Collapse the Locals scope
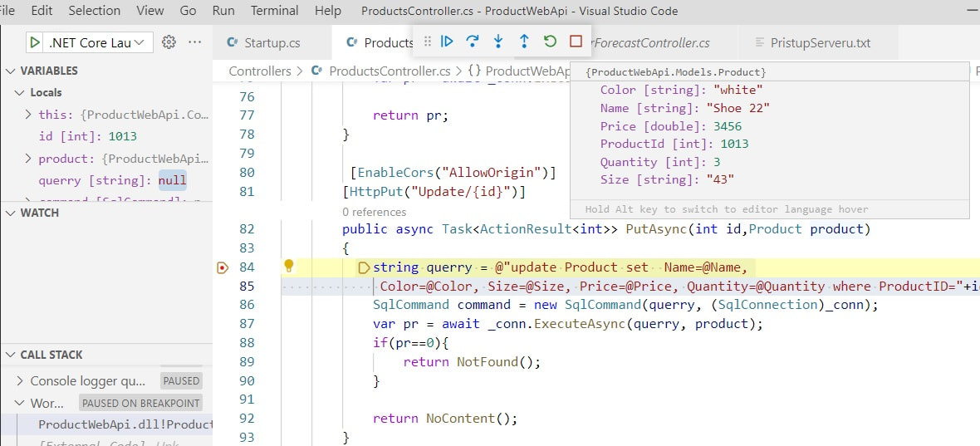The width and height of the screenshot is (980, 446). (x=19, y=92)
